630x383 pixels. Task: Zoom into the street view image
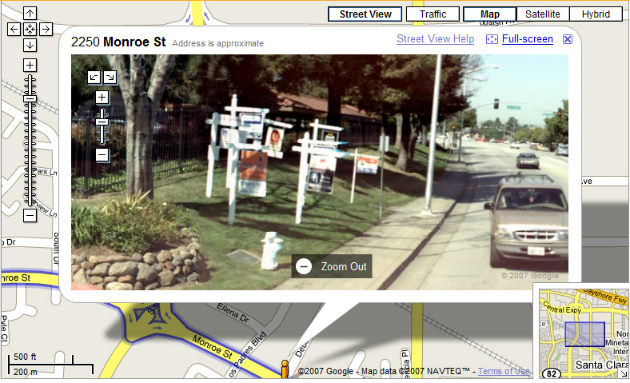(x=102, y=97)
